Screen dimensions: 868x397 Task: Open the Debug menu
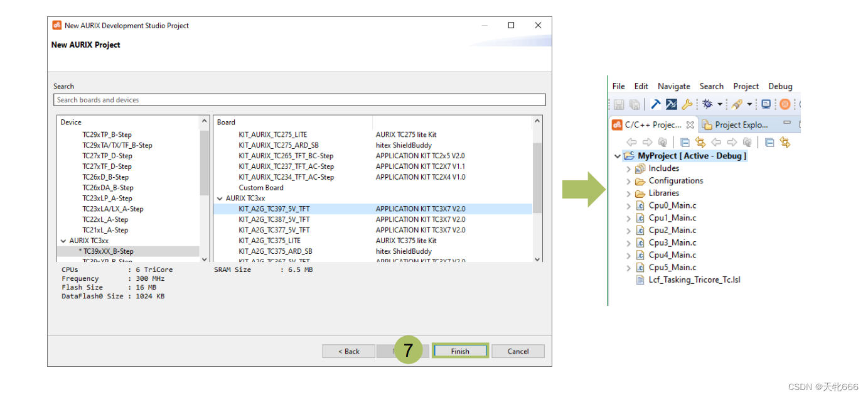[781, 86]
